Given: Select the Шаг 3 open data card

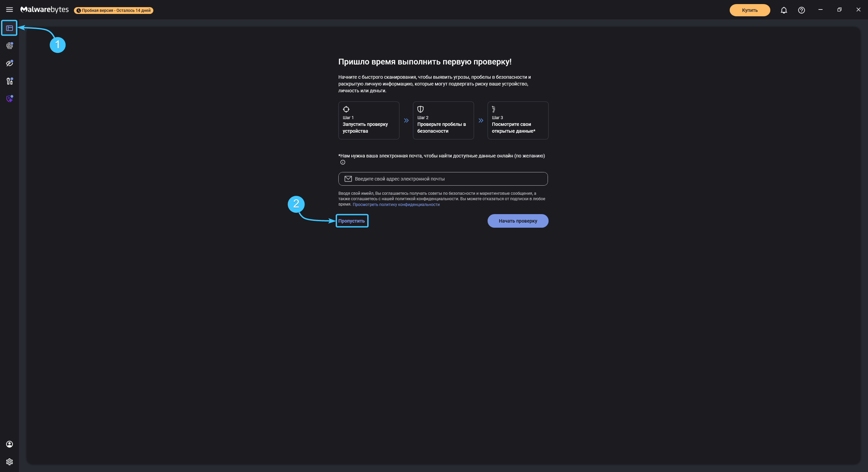Looking at the screenshot, I should click(518, 120).
